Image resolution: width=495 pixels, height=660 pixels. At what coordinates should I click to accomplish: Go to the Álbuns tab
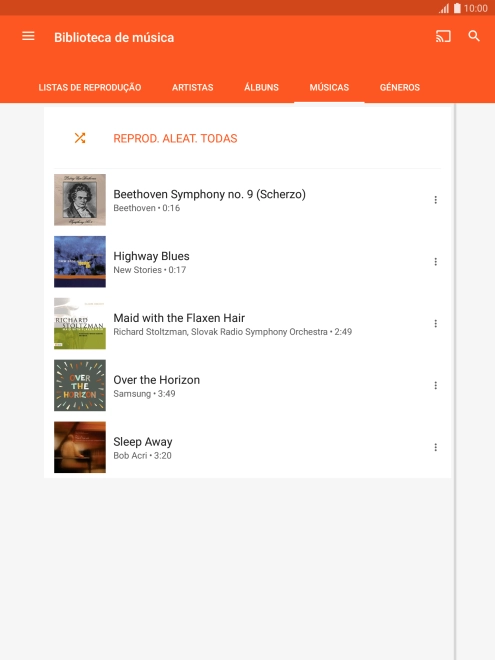(x=261, y=88)
